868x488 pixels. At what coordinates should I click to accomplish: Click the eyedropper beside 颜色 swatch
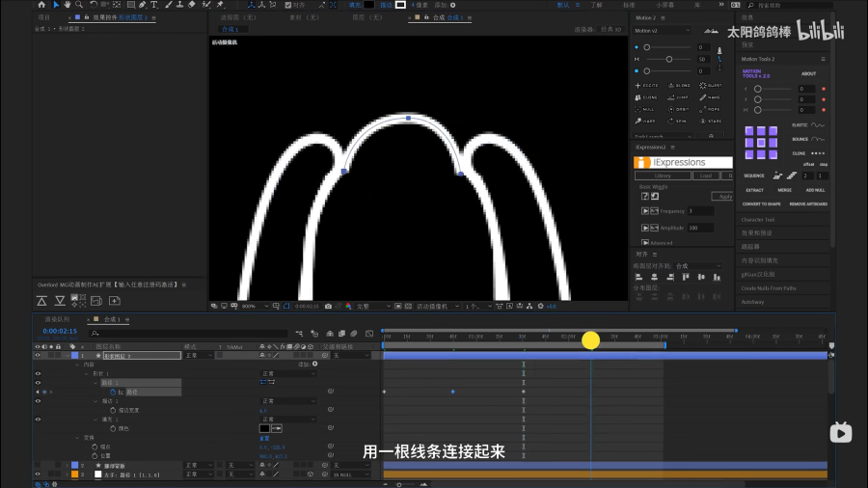(277, 428)
